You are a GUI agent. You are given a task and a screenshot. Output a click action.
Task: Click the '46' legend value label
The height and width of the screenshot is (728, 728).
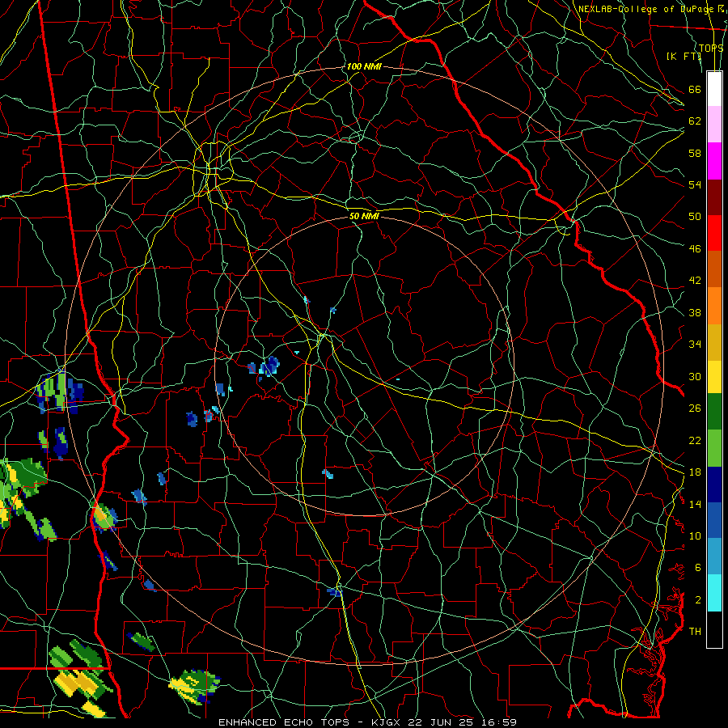click(x=695, y=249)
